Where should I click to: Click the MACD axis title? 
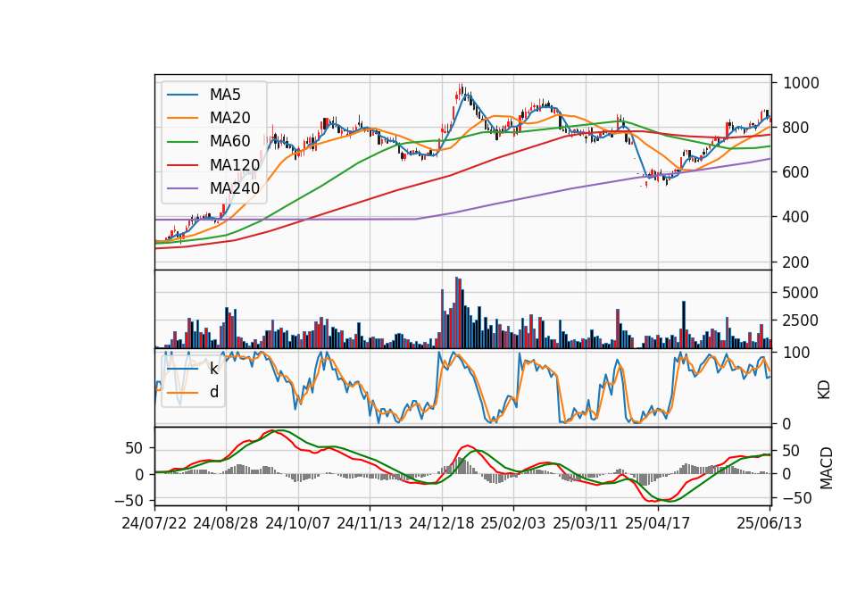click(827, 469)
